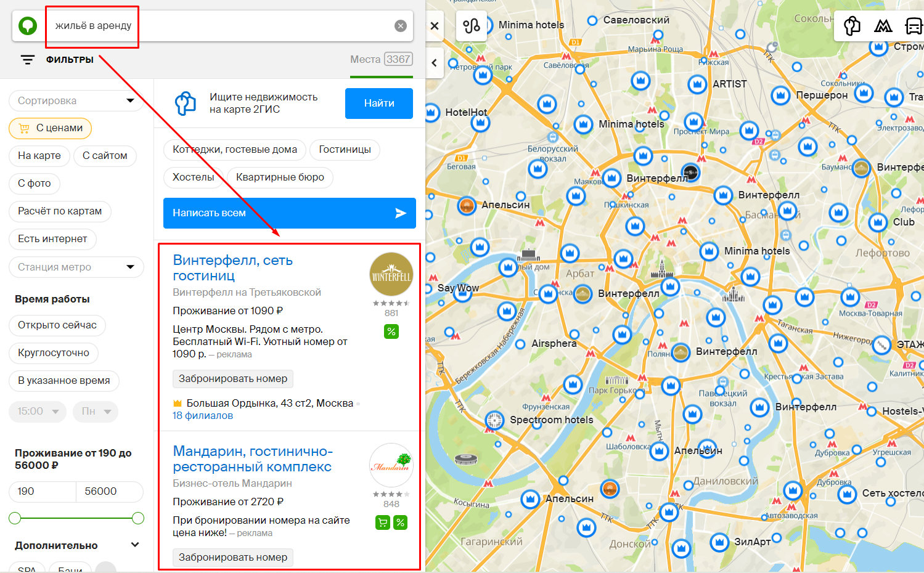Open 'Винтерфелл, сеть гостиниц' listing
The width and height of the screenshot is (924, 573).
(x=233, y=267)
